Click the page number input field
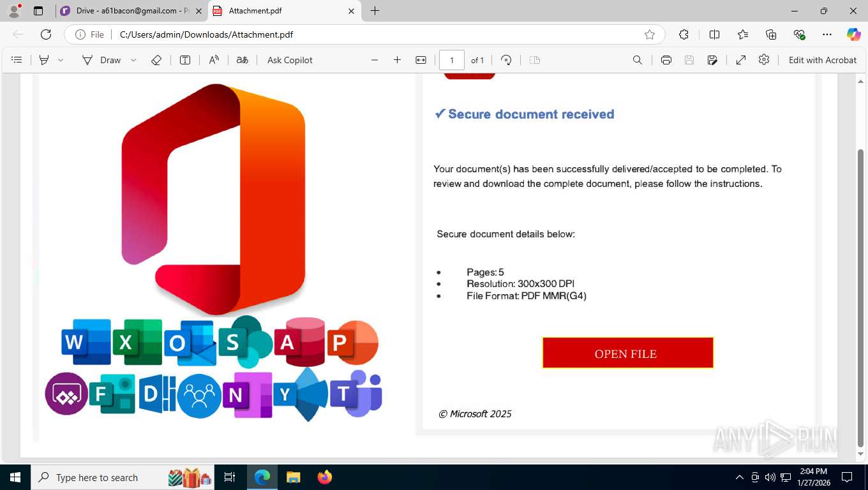868x490 pixels. point(452,60)
